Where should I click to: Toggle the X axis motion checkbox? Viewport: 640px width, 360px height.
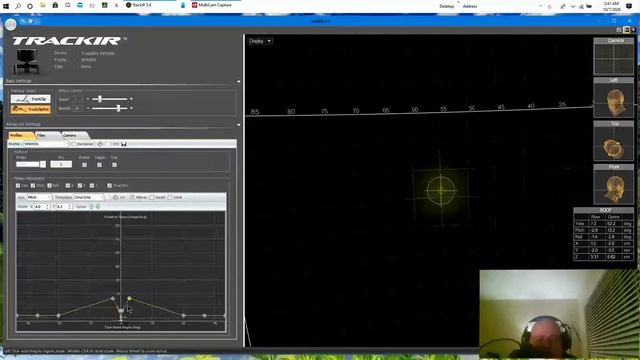68,186
